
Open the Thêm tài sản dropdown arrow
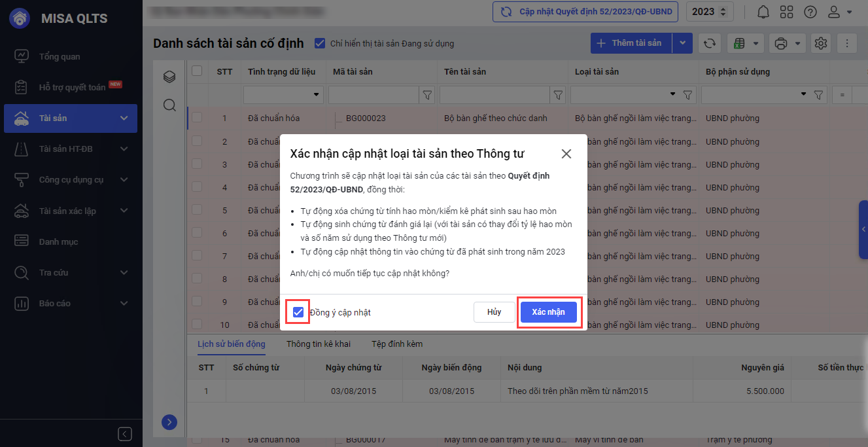682,43
